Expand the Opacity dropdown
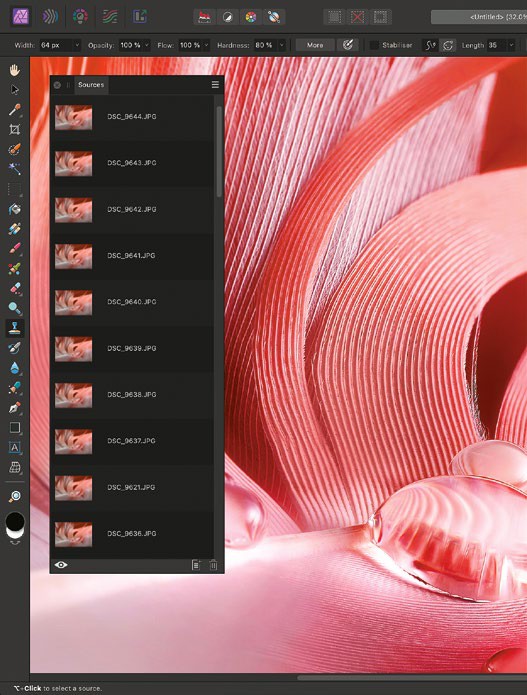This screenshot has height=695, width=527. click(147, 45)
